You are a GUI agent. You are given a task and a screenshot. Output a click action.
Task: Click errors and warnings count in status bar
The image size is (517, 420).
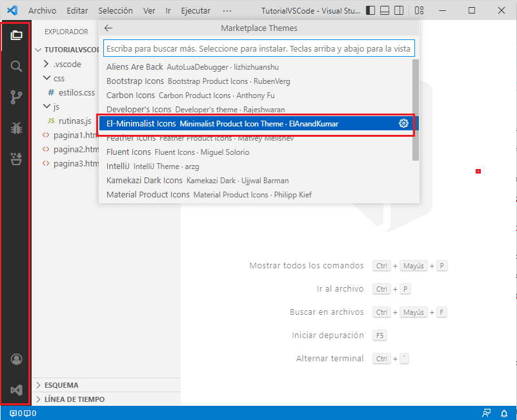pyautogui.click(x=23, y=413)
